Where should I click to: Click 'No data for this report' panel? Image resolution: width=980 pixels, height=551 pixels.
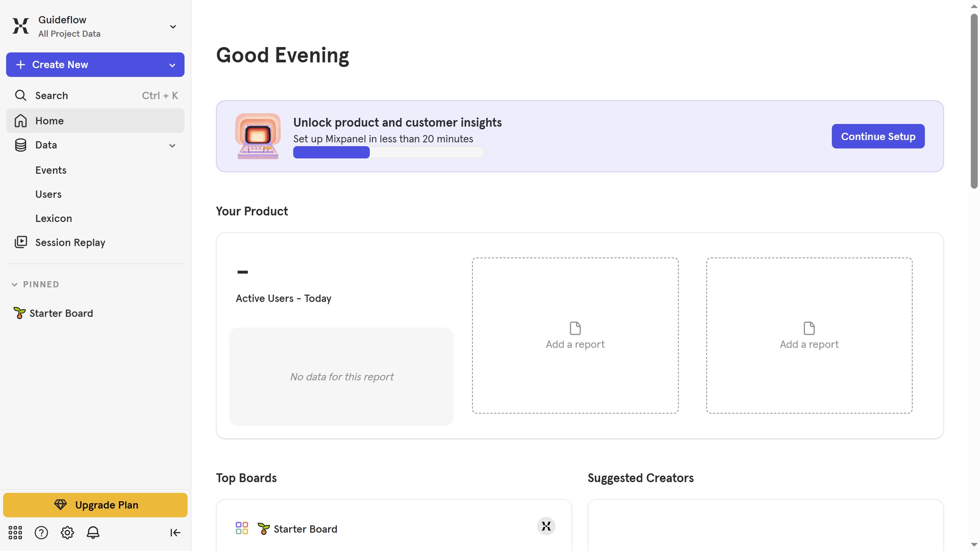341,377
